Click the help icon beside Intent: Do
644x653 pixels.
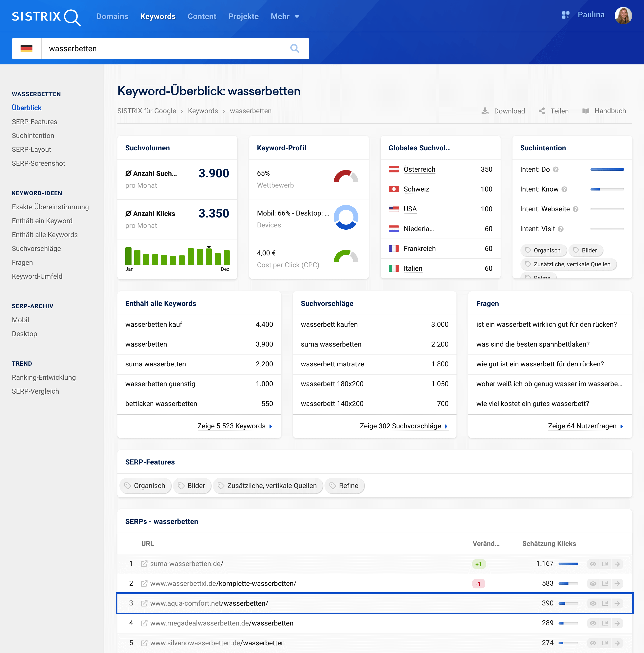click(556, 170)
